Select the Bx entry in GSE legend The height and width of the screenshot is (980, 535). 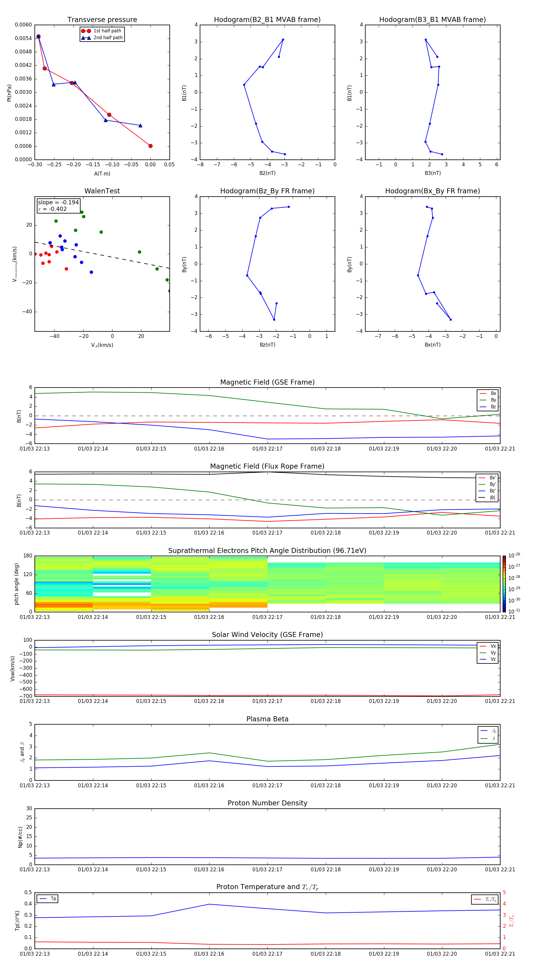tap(488, 393)
